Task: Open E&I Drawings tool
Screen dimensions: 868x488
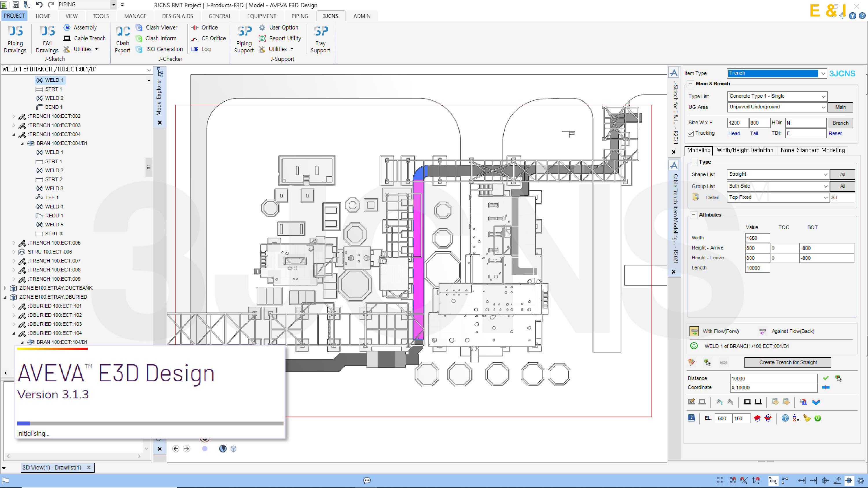Action: tap(47, 39)
